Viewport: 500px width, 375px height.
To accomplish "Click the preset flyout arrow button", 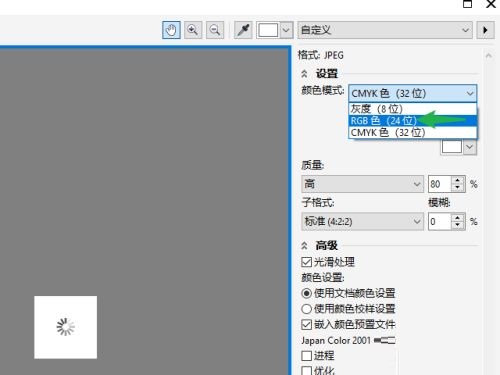I will 485,30.
